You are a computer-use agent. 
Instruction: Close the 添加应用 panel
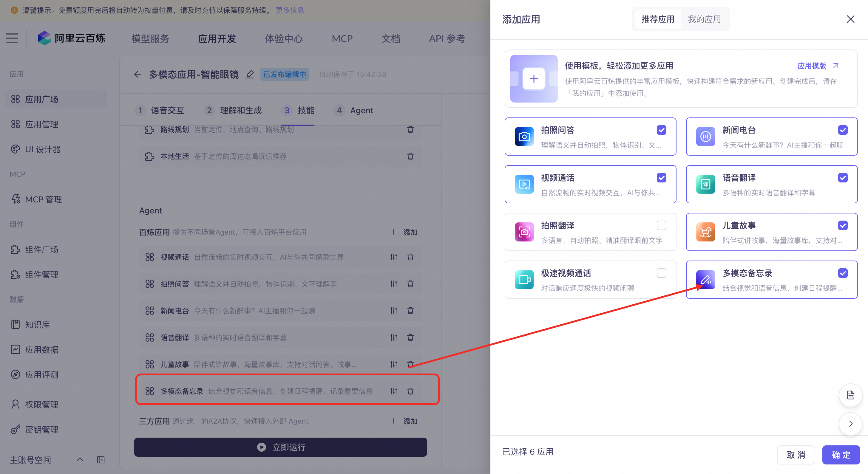point(850,19)
